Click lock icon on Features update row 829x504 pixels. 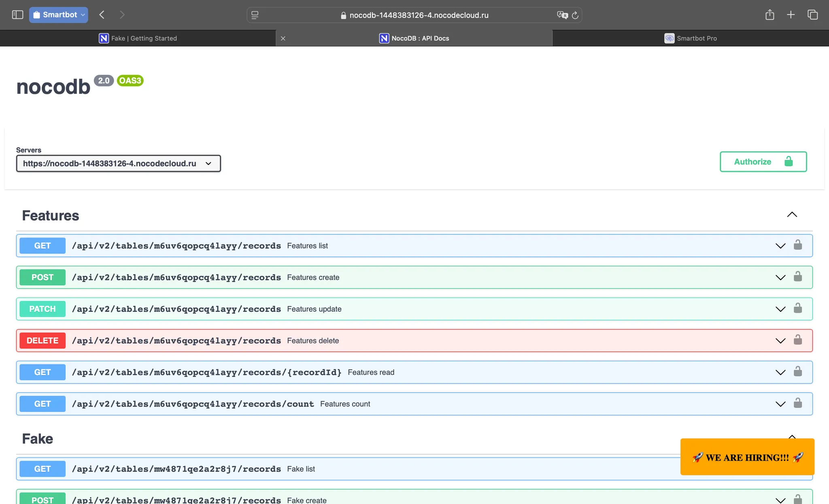[x=797, y=308]
